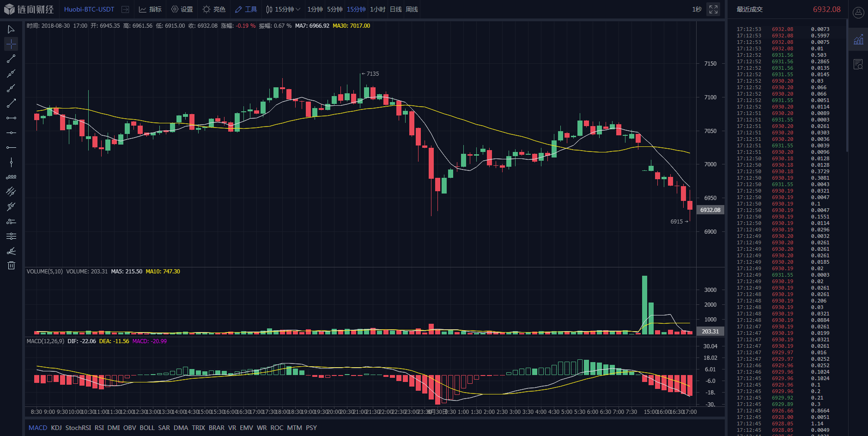The width and height of the screenshot is (868, 436).
Task: Select the MTM indicator
Action: (294, 428)
